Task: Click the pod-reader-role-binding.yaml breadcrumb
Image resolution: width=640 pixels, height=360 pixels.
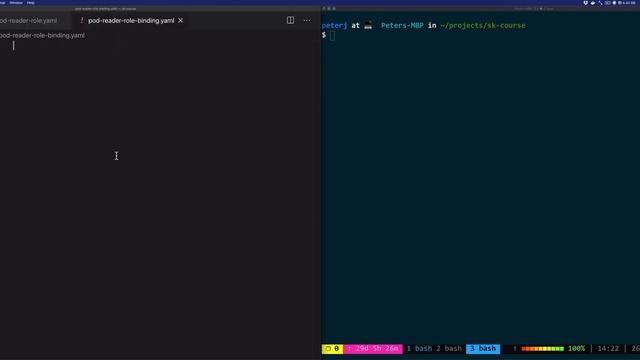Action: (42, 36)
